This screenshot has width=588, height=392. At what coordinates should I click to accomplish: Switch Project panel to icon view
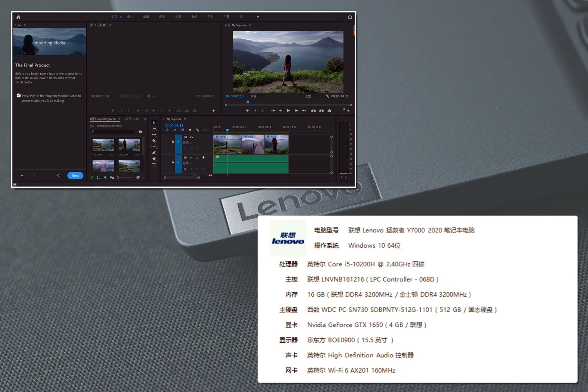(105, 178)
